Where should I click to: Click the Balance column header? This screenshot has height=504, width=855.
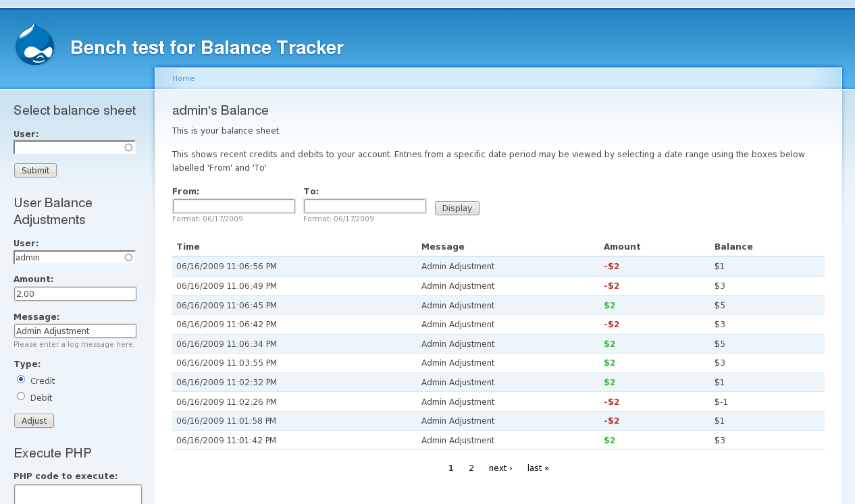733,247
